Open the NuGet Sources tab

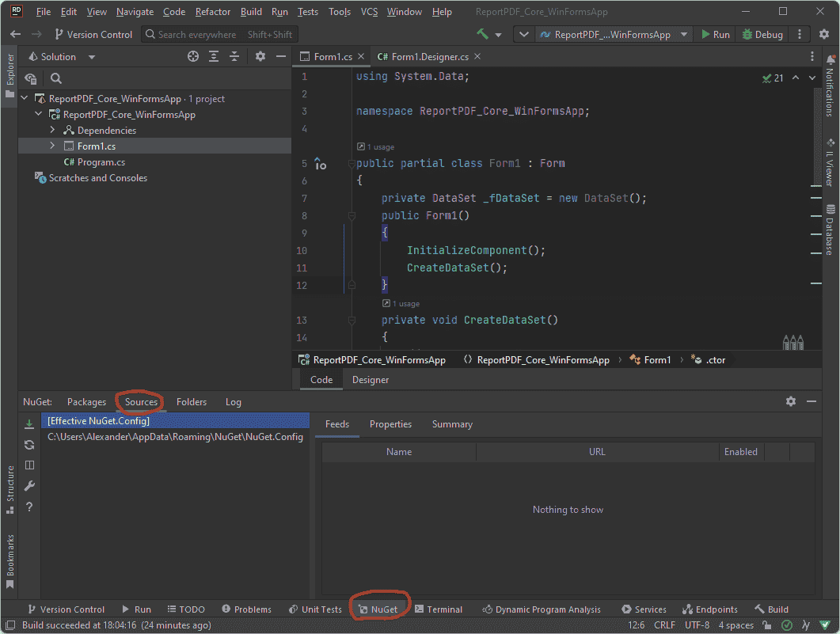[x=142, y=401]
